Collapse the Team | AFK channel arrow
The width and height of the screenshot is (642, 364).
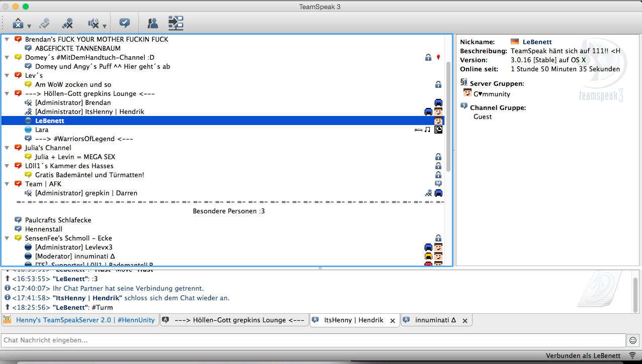coord(7,184)
